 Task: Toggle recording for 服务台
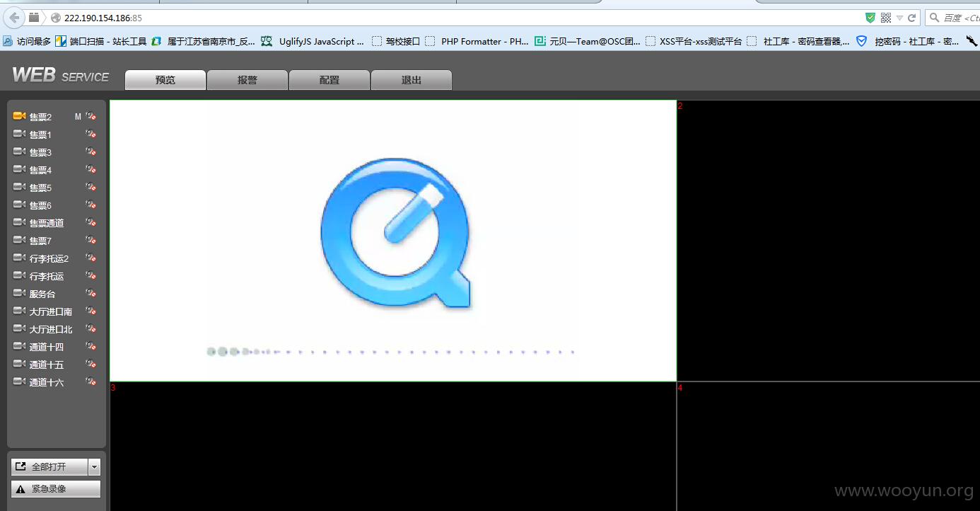(91, 293)
